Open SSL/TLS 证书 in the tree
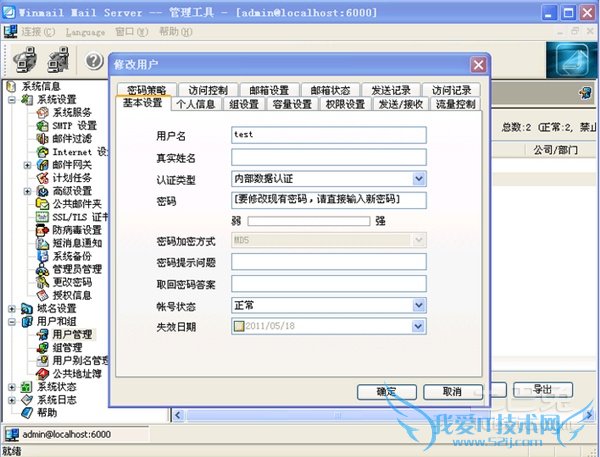 click(80, 217)
